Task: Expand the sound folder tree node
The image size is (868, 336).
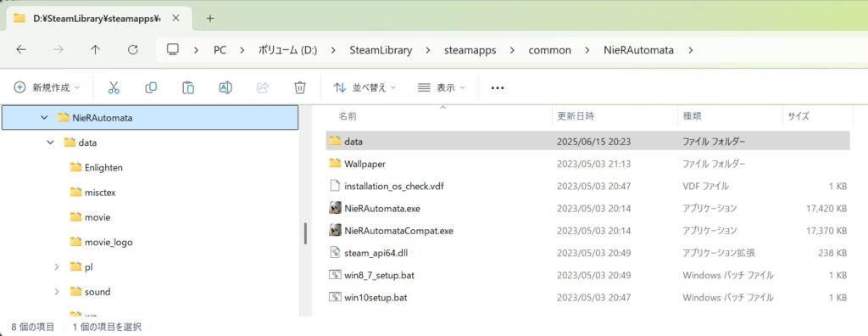Action: [x=57, y=292]
